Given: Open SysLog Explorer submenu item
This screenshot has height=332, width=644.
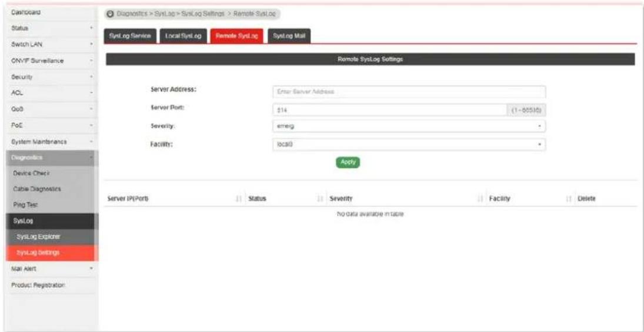Looking at the screenshot, I should (51, 237).
